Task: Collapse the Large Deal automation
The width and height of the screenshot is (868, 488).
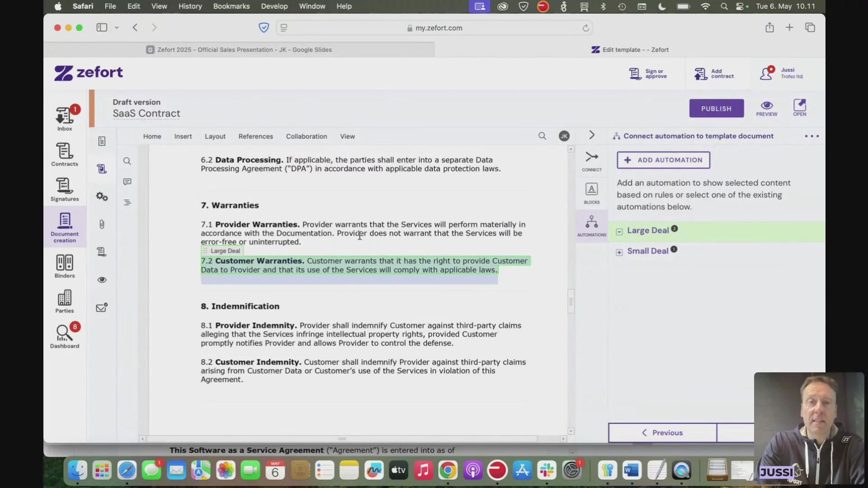Action: (x=619, y=231)
